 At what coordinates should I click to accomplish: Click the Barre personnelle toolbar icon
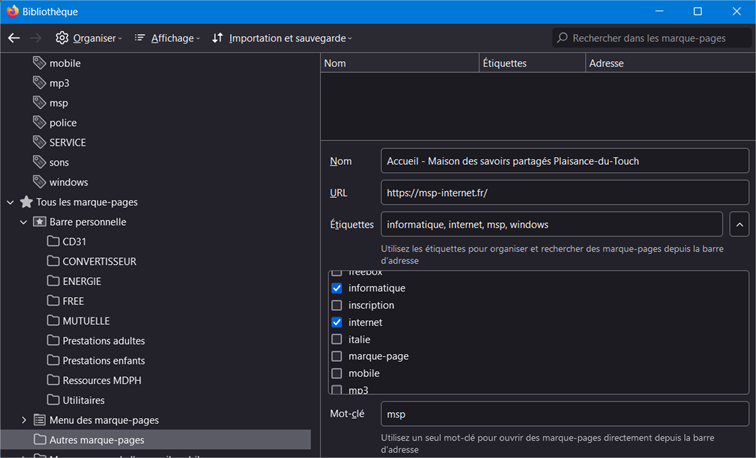pos(40,222)
